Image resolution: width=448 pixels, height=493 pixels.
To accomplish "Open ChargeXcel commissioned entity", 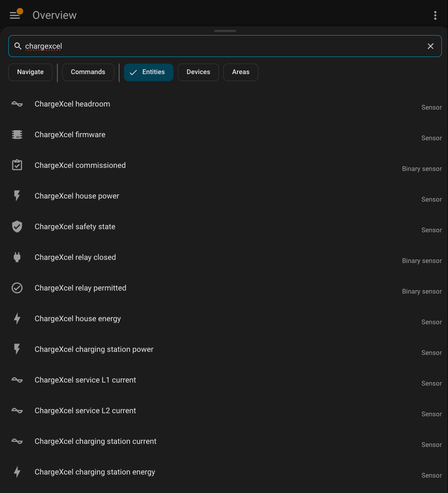I will [x=225, y=165].
